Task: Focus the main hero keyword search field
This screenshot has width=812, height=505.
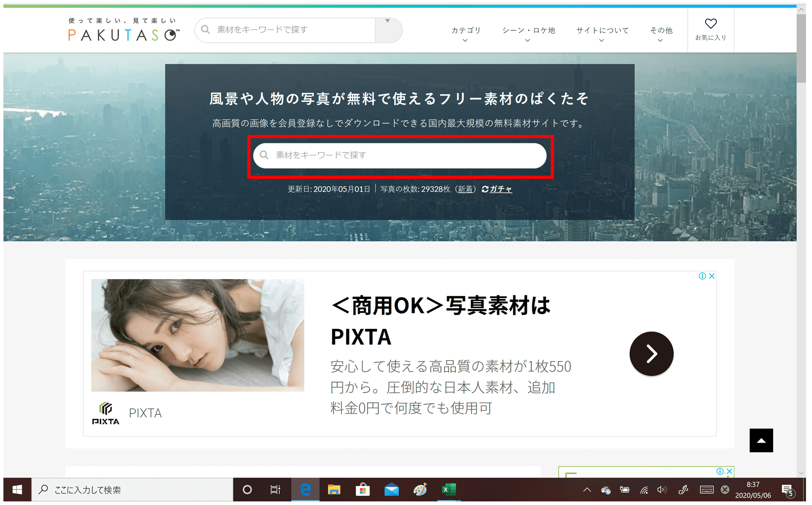Action: [x=400, y=155]
